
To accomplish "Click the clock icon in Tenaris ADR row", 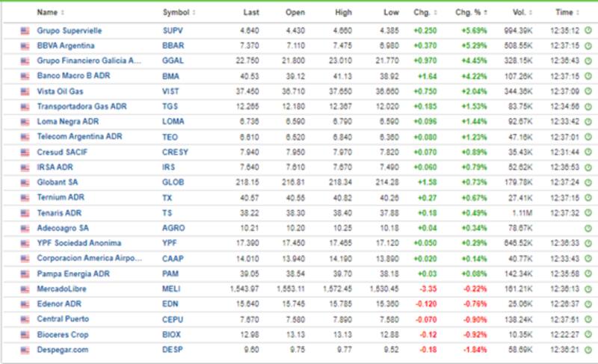I will point(588,212).
